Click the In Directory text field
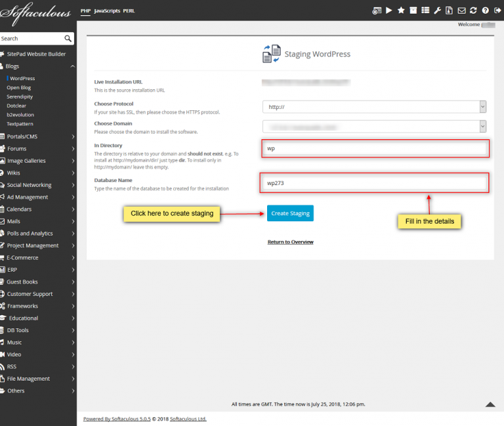Image resolution: width=504 pixels, height=426 pixels. pyautogui.click(x=375, y=148)
